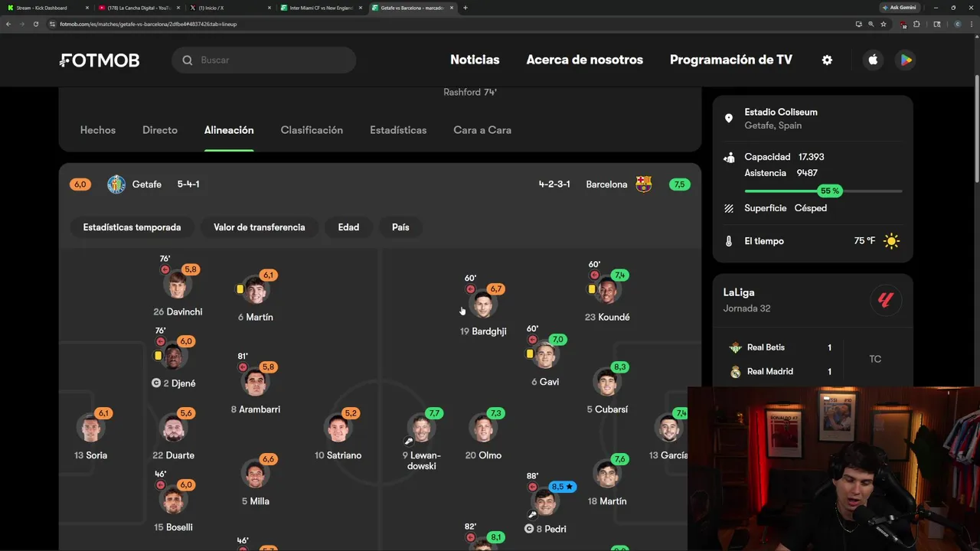Open the Clasificación tab
This screenshot has height=551, width=980.
(312, 130)
